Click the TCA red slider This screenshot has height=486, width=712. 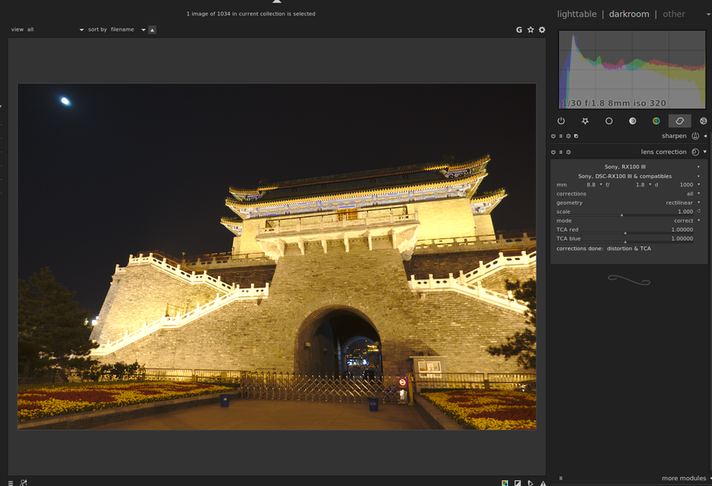click(x=627, y=229)
